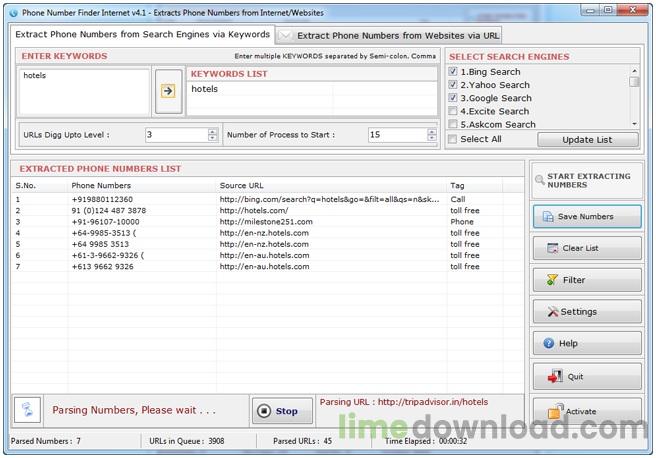The width and height of the screenshot is (656, 458).
Task: Click the Clear List button
Action: [587, 248]
